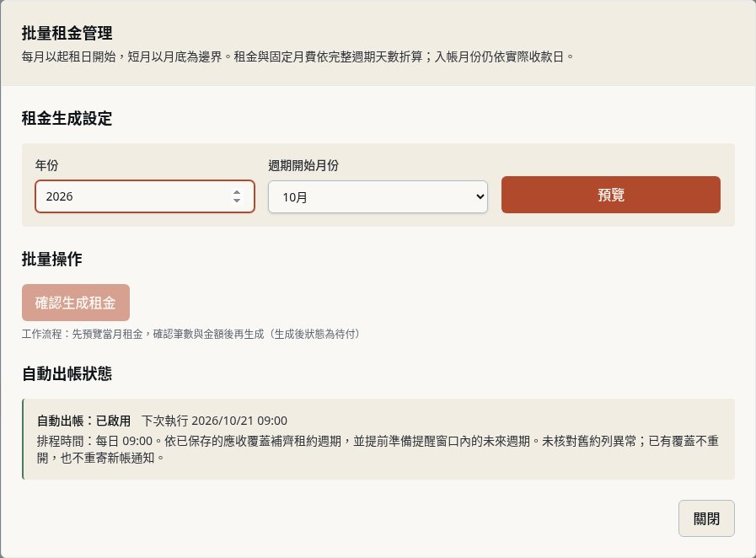Open the 週期開始月份 dropdown showing 10月

378,196
